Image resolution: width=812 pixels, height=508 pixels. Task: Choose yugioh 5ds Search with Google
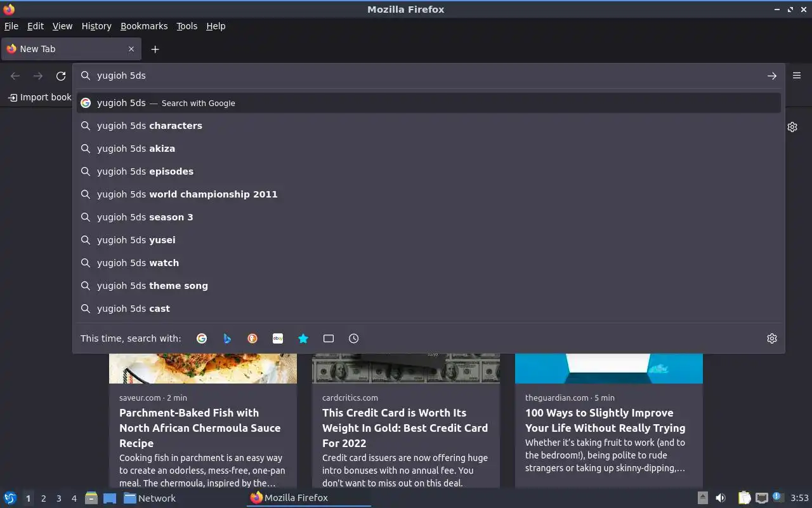[428, 103]
